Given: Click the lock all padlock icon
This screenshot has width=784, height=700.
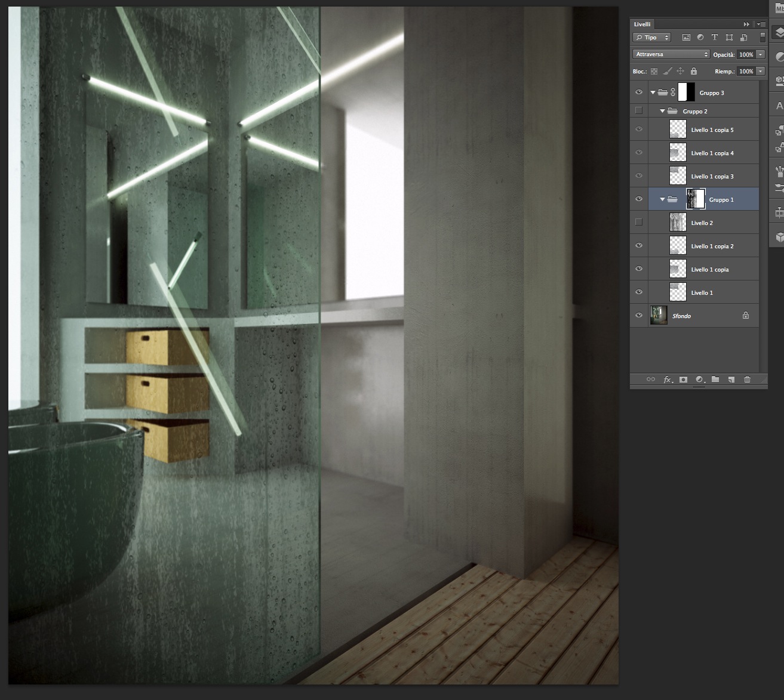Looking at the screenshot, I should [x=693, y=71].
